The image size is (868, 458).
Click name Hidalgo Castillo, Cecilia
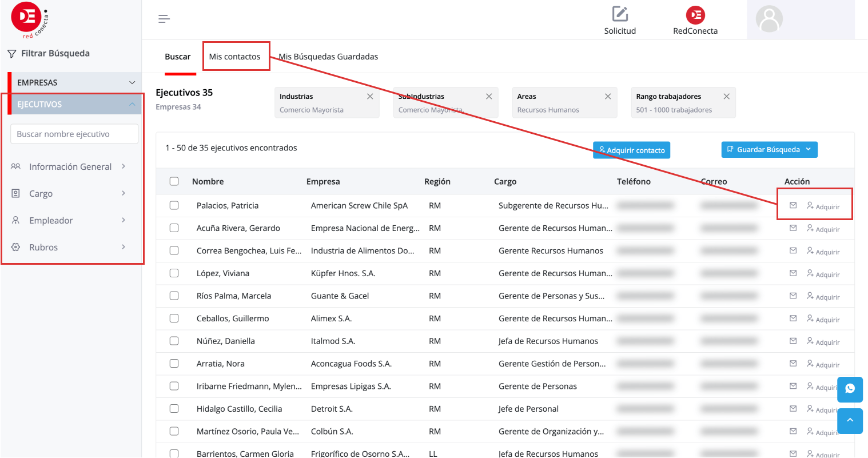tap(240, 409)
